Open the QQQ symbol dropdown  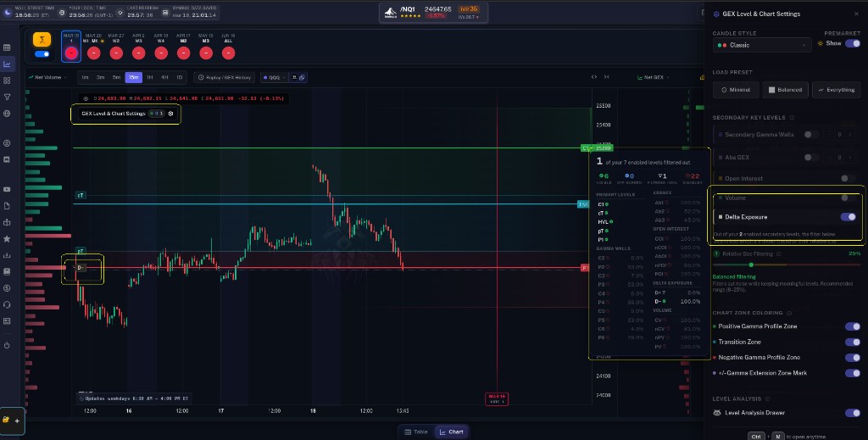coord(274,77)
